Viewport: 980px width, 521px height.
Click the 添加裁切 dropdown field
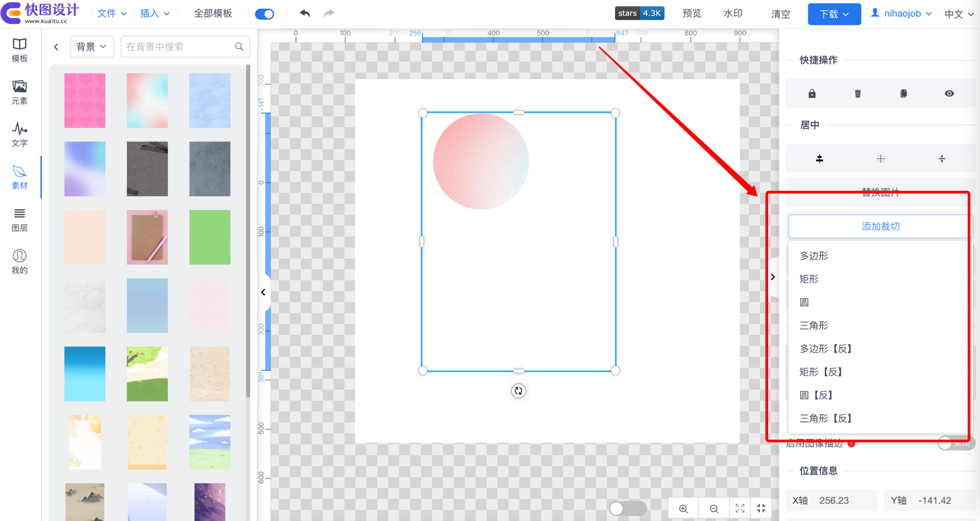880,226
